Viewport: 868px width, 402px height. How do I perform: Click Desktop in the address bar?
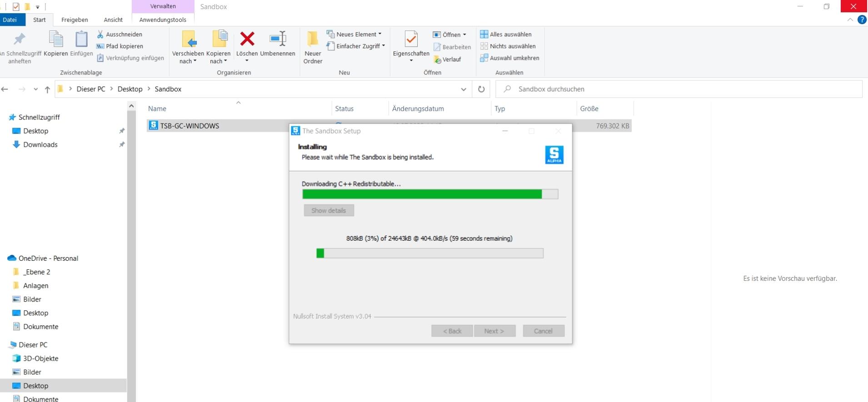(130, 89)
